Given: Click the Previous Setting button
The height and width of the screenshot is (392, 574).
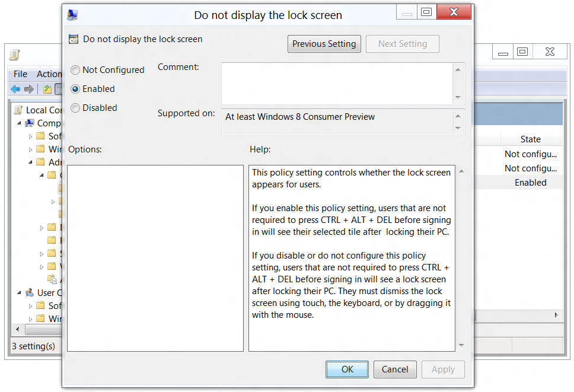Looking at the screenshot, I should (324, 44).
